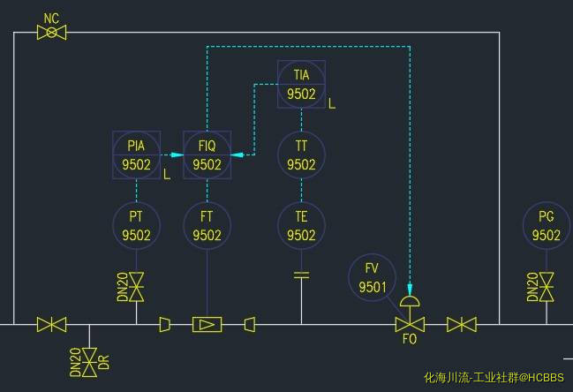573x392 pixels.
Task: Select the DN20 valve below PG 9502
Action: (x=547, y=285)
